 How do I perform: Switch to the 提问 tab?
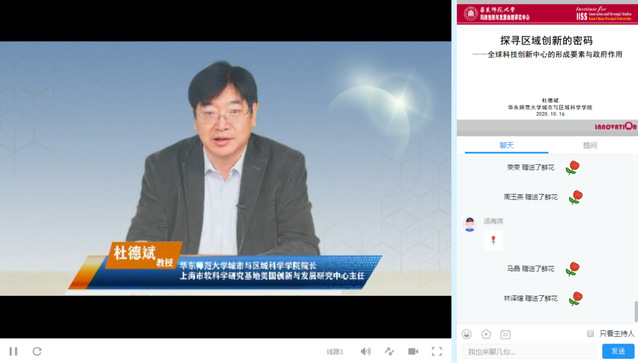tap(590, 145)
